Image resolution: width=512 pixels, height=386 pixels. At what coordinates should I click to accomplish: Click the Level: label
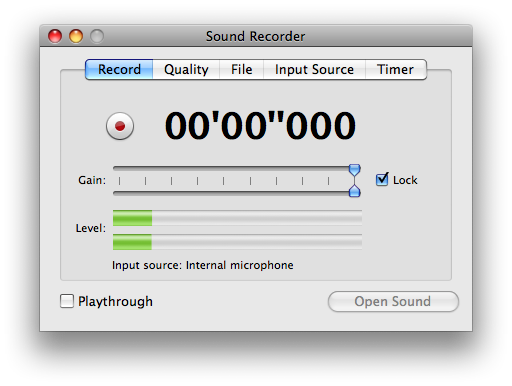[91, 228]
